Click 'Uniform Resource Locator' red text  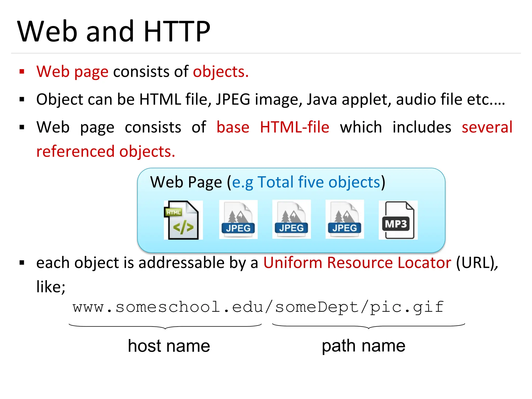point(357,263)
